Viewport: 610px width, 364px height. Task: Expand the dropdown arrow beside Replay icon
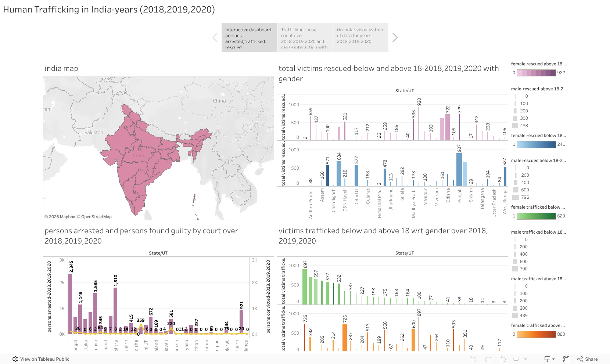pyautogui.click(x=525, y=359)
